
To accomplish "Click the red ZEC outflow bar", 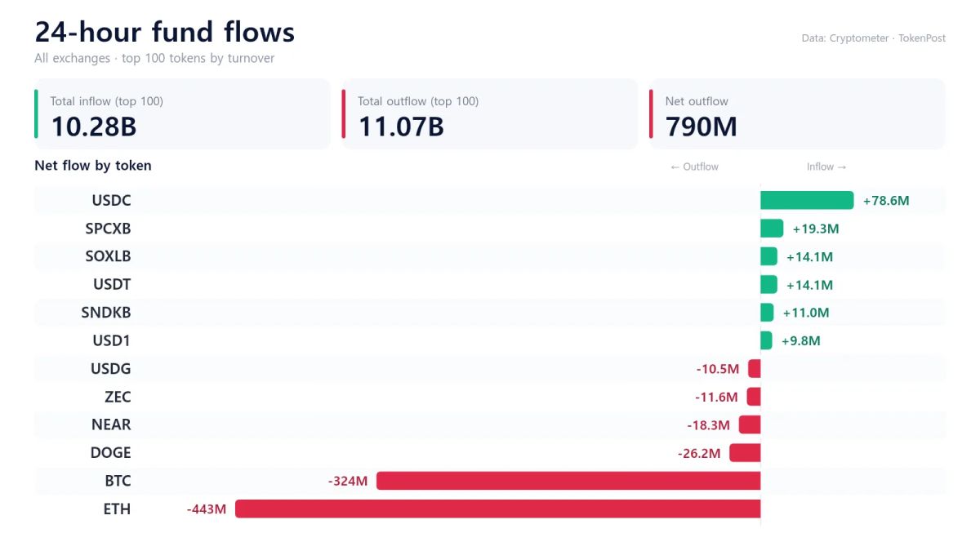I will click(x=754, y=397).
